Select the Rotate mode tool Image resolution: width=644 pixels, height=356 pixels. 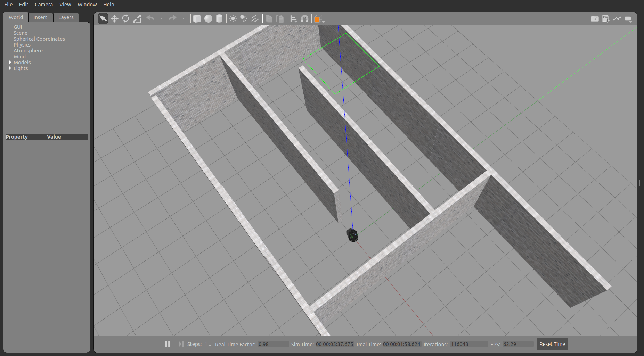coord(125,19)
